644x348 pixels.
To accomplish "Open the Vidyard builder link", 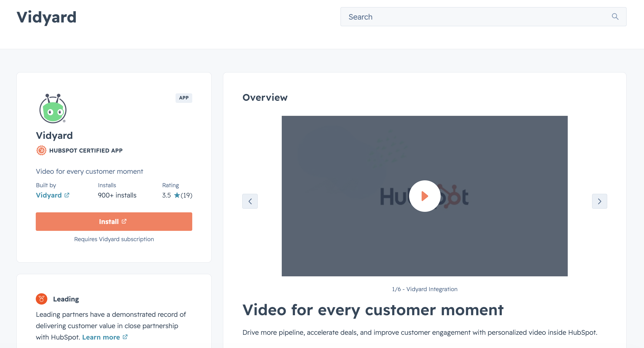I will click(49, 195).
